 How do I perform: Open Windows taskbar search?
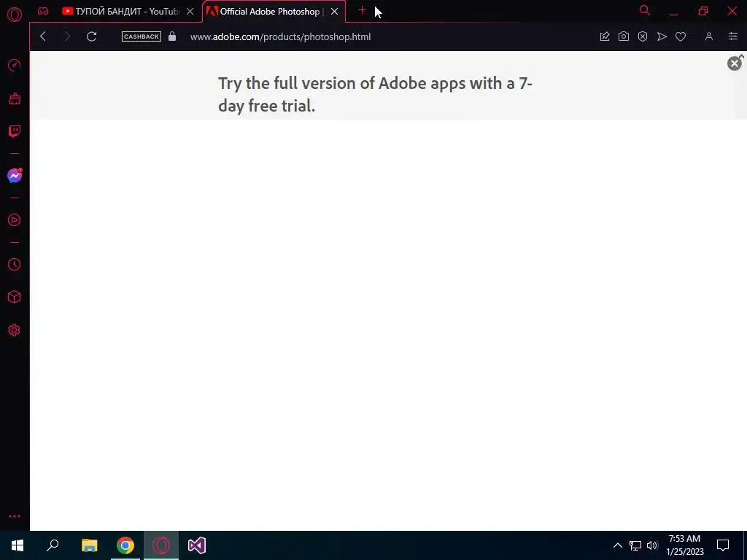[x=53, y=545]
